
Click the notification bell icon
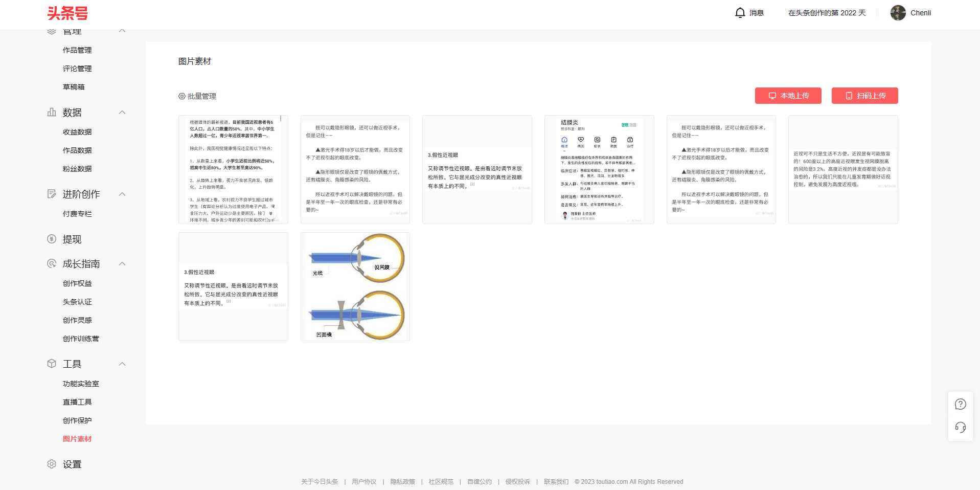coord(740,13)
